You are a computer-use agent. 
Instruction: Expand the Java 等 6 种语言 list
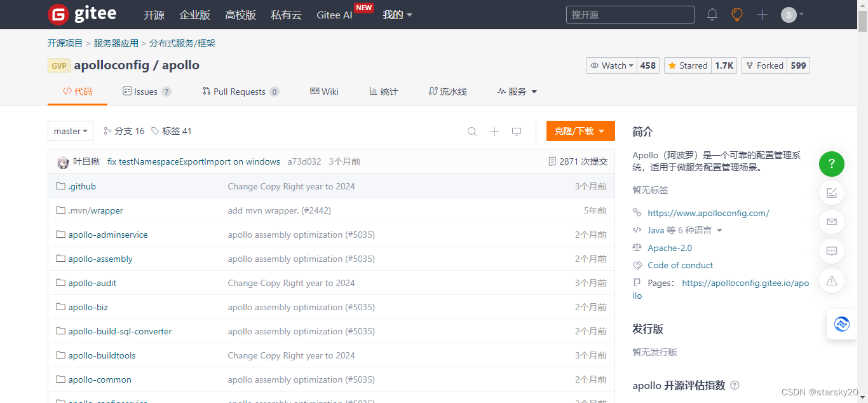[x=685, y=230]
